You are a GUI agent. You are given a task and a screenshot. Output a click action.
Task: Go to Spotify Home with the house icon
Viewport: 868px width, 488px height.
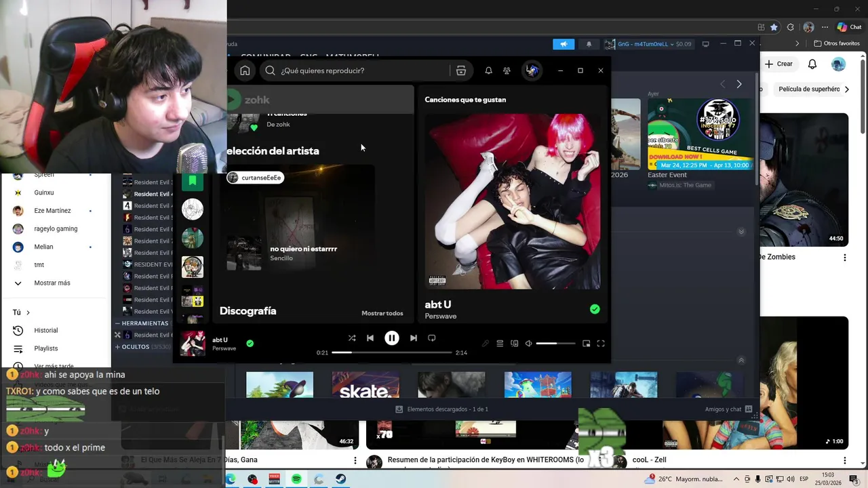coord(245,70)
